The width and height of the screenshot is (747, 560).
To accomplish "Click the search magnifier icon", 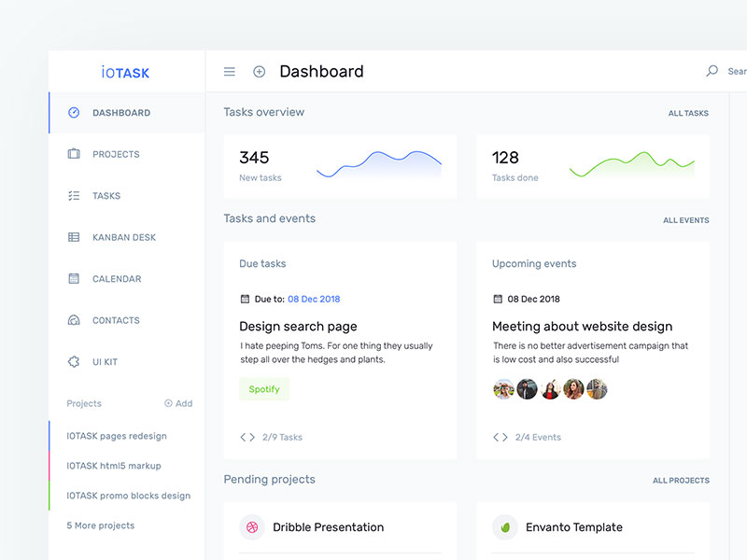I will coord(711,70).
